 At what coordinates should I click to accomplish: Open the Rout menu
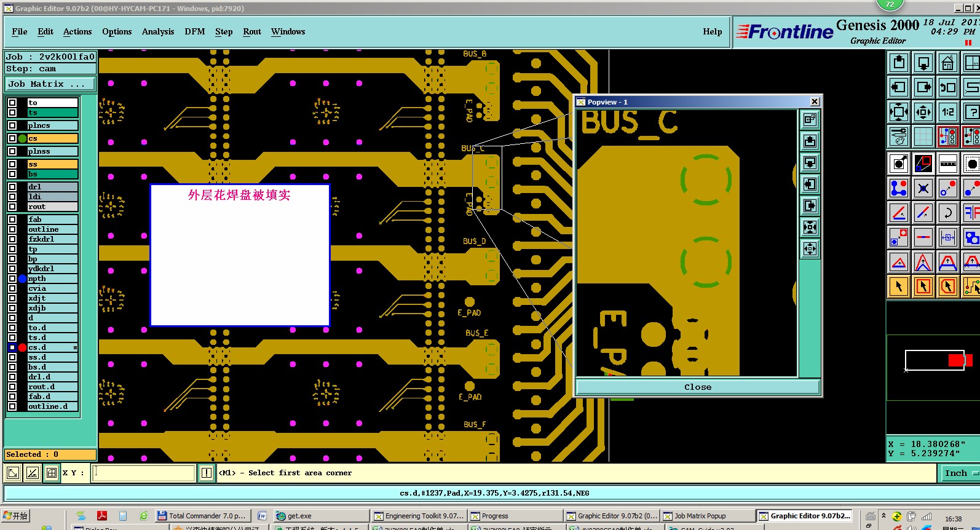252,31
